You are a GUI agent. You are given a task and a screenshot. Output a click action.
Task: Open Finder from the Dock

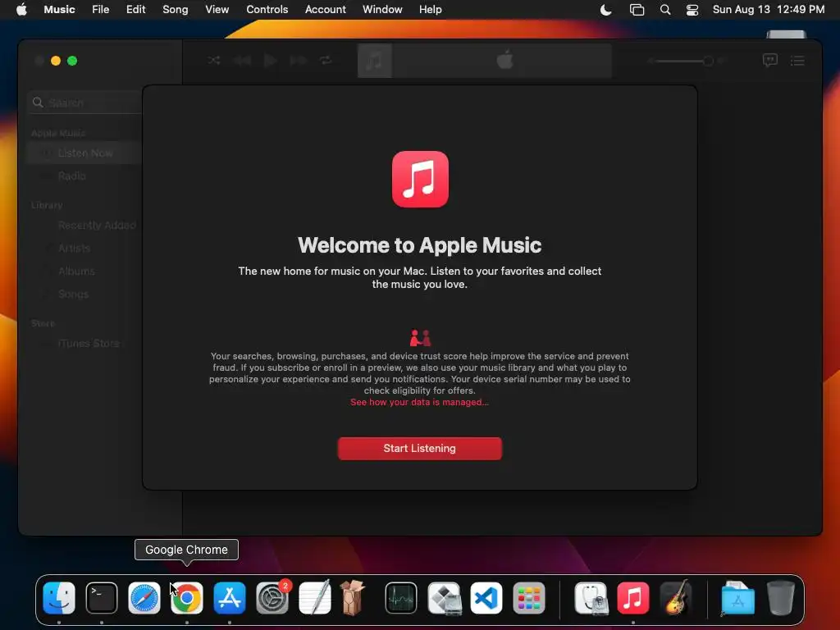click(x=59, y=597)
